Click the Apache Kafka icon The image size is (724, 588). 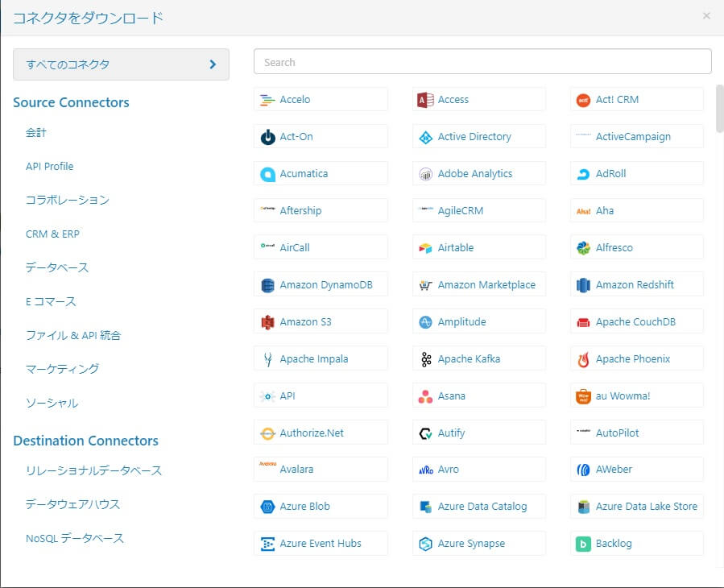pos(426,359)
